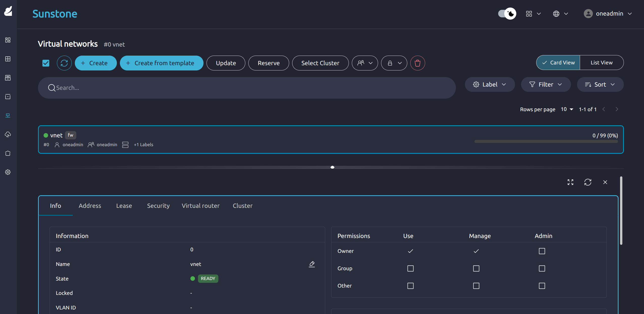
Task: Open the Security tab
Action: [x=158, y=206]
